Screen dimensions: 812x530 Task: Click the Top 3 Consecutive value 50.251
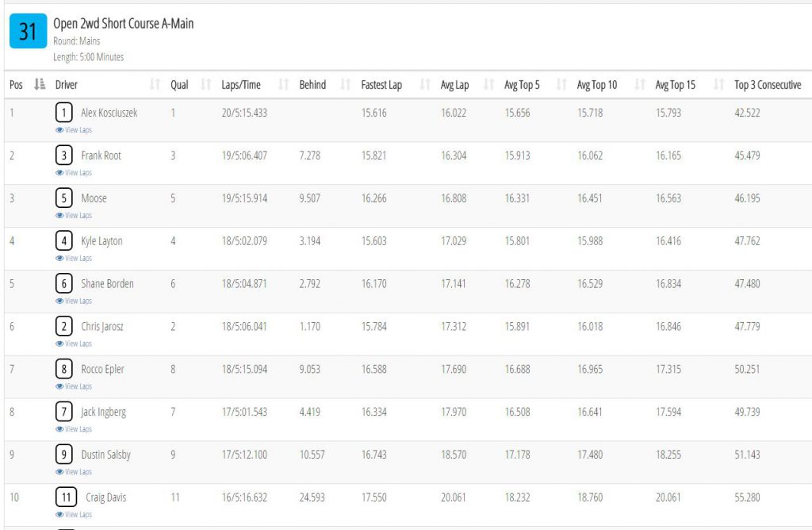point(747,369)
